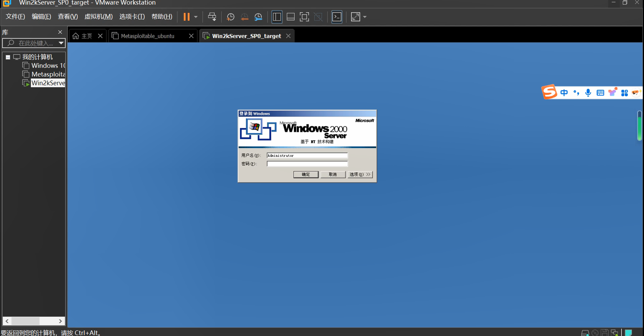Viewport: 644px width, 336px height.
Task: Send Ctrl+Alt+Del to the virtual machine
Action: pos(212,17)
